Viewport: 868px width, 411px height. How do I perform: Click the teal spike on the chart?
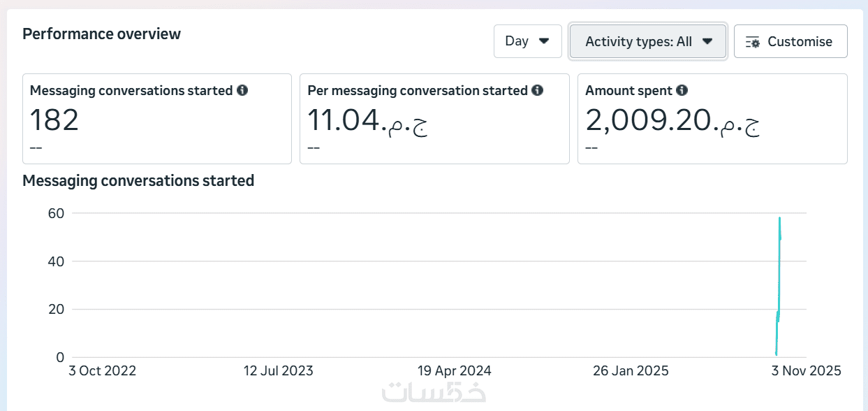click(x=779, y=280)
